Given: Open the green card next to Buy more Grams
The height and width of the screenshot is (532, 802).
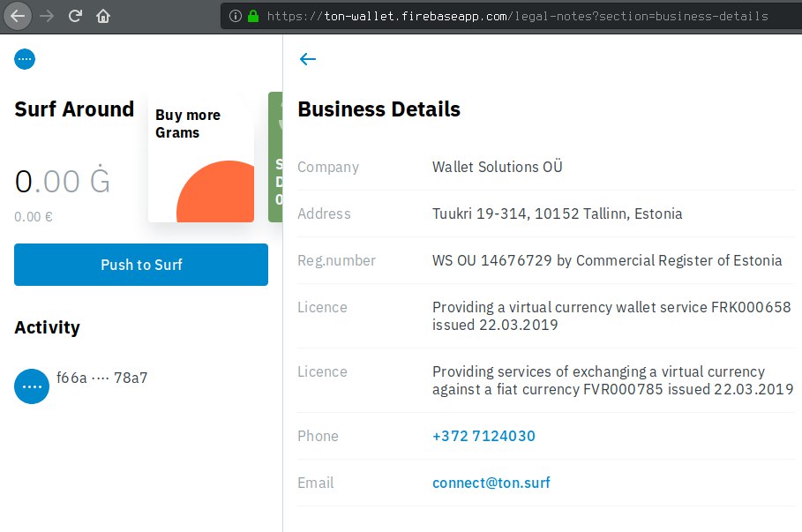Looking at the screenshot, I should click(275, 157).
